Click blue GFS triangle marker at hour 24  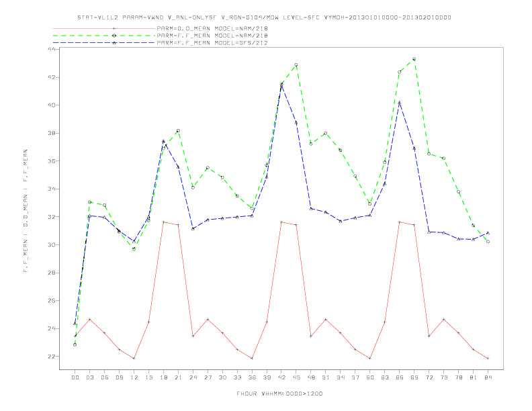tap(193, 229)
